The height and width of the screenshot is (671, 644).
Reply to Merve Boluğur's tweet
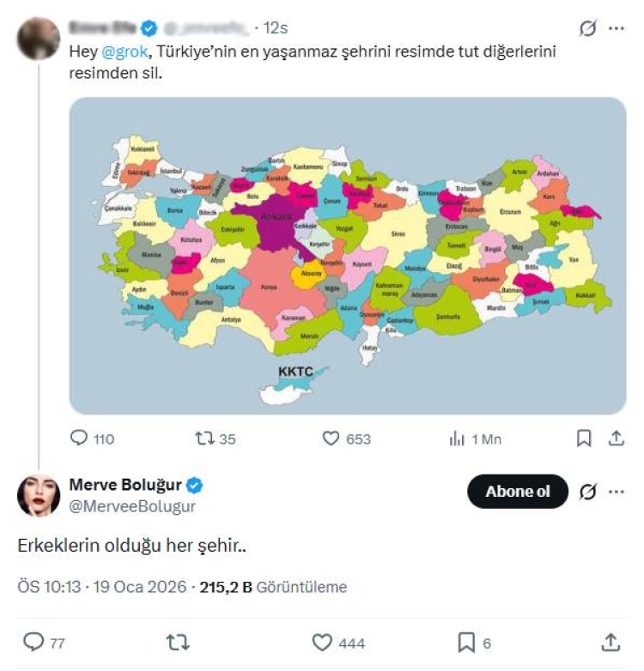point(33,642)
